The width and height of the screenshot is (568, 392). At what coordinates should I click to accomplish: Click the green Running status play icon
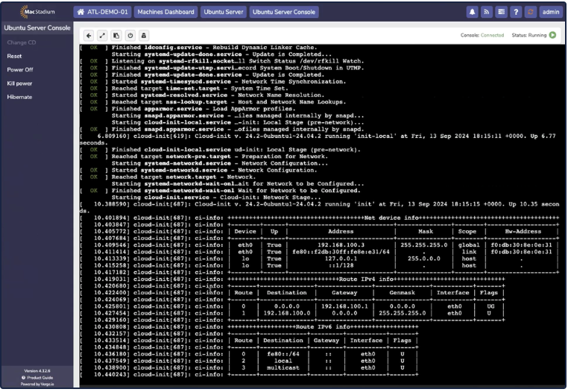tap(552, 35)
